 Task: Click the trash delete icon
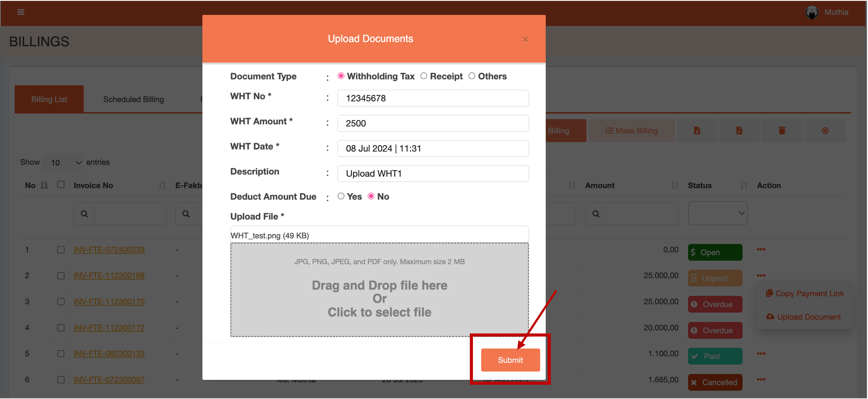782,131
